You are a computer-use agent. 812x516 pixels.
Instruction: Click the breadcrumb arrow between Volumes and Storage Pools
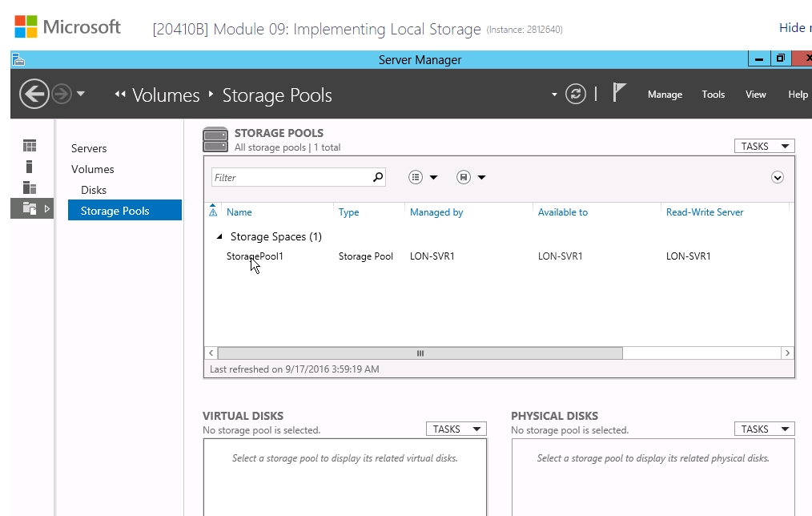[211, 95]
